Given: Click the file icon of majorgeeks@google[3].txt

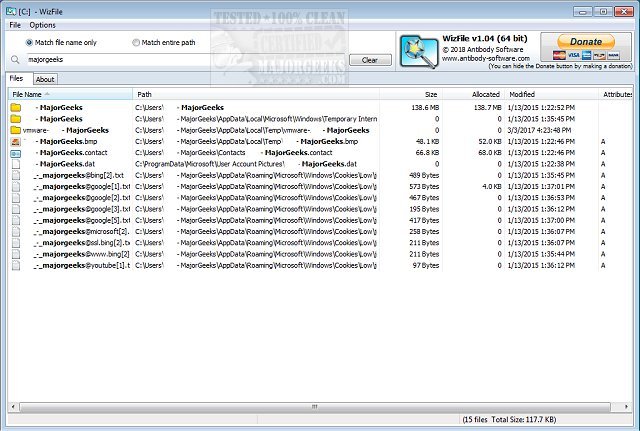Looking at the screenshot, I should (x=16, y=209).
